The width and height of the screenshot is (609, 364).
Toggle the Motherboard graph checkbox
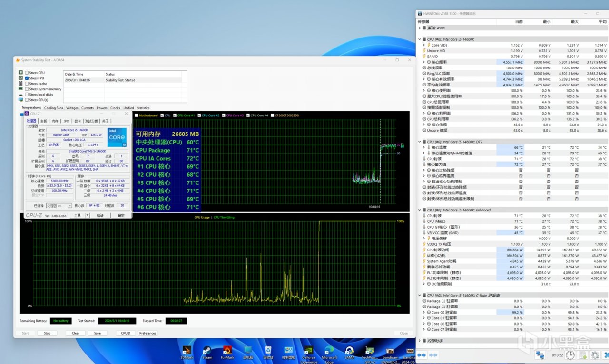click(137, 115)
